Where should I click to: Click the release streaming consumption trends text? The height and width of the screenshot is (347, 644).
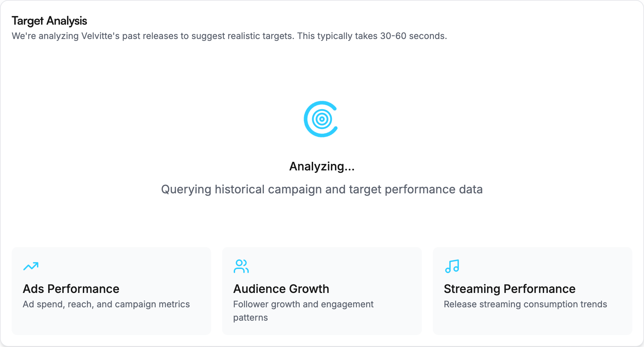click(525, 304)
